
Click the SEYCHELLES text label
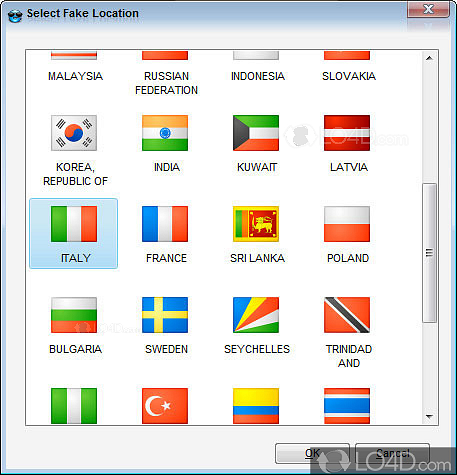pyautogui.click(x=257, y=349)
